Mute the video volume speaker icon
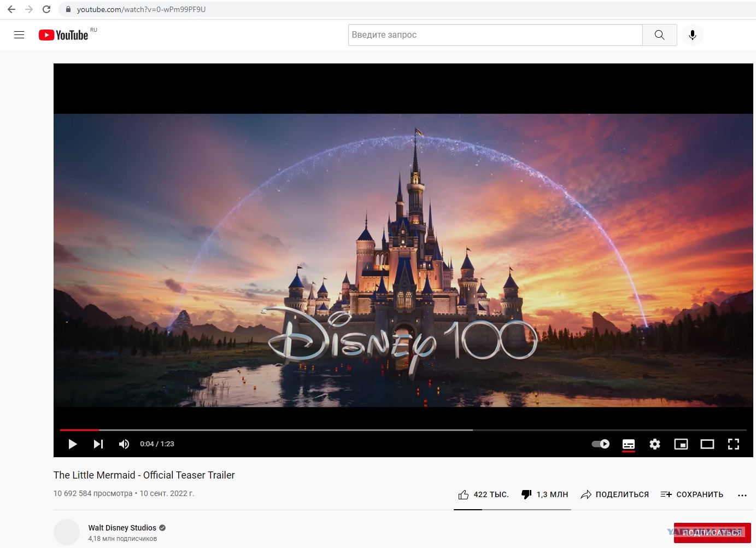The width and height of the screenshot is (756, 548). [x=124, y=444]
